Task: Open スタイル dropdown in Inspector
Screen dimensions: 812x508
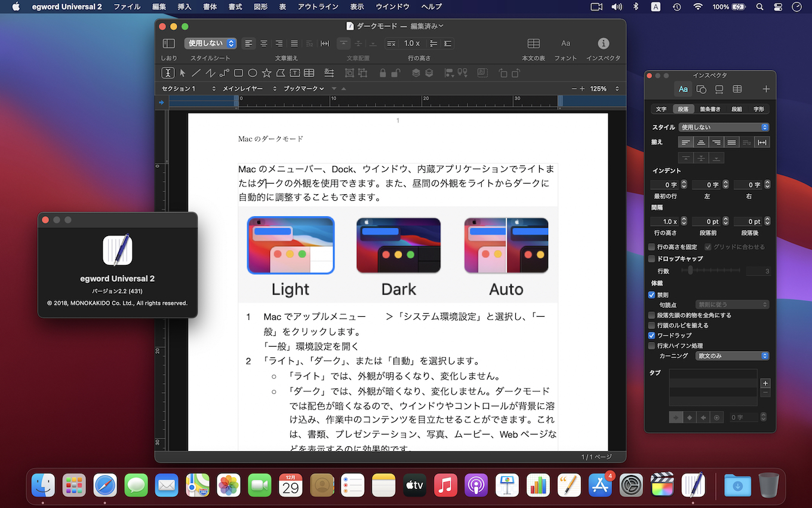Action: [x=724, y=127]
